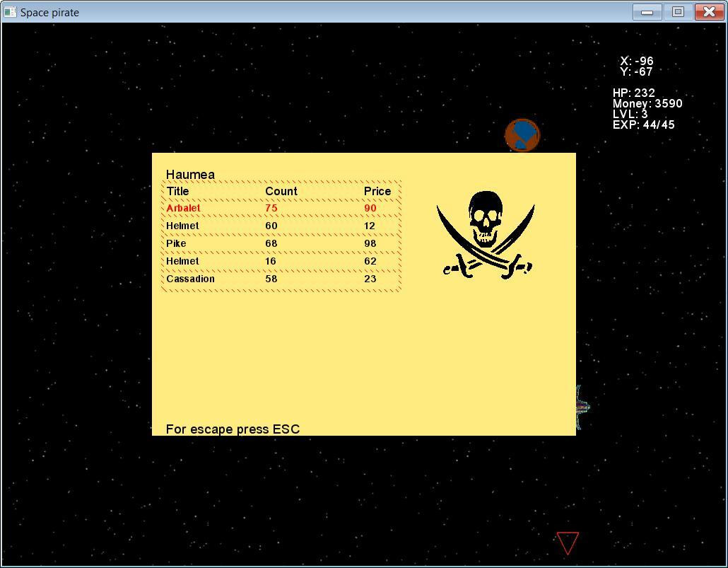Click the Price column header
This screenshot has height=568, width=728.
(377, 191)
